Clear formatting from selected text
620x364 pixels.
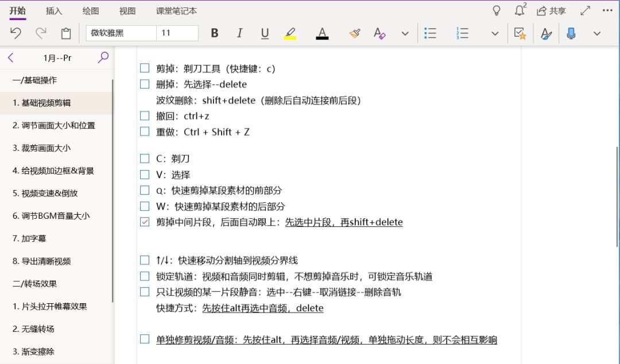pos(379,33)
